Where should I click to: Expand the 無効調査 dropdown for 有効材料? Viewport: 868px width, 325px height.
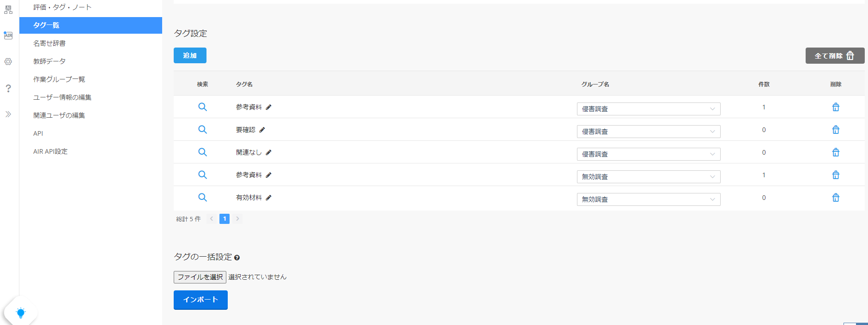(x=648, y=199)
